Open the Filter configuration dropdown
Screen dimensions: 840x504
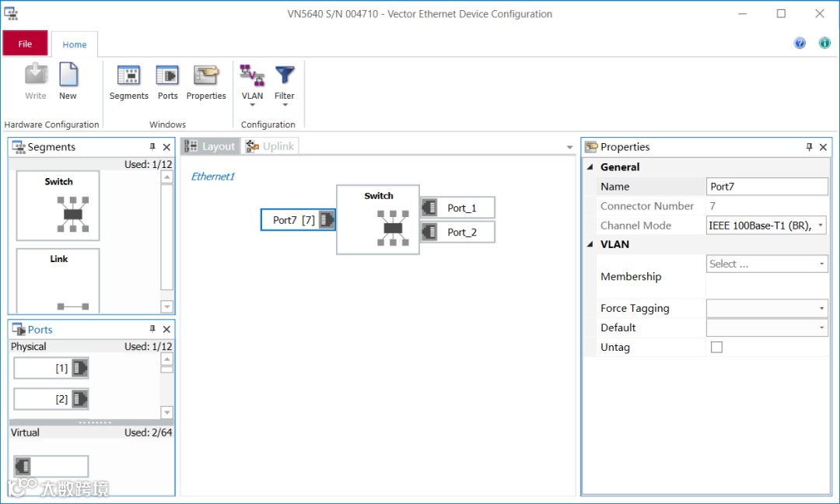[285, 85]
